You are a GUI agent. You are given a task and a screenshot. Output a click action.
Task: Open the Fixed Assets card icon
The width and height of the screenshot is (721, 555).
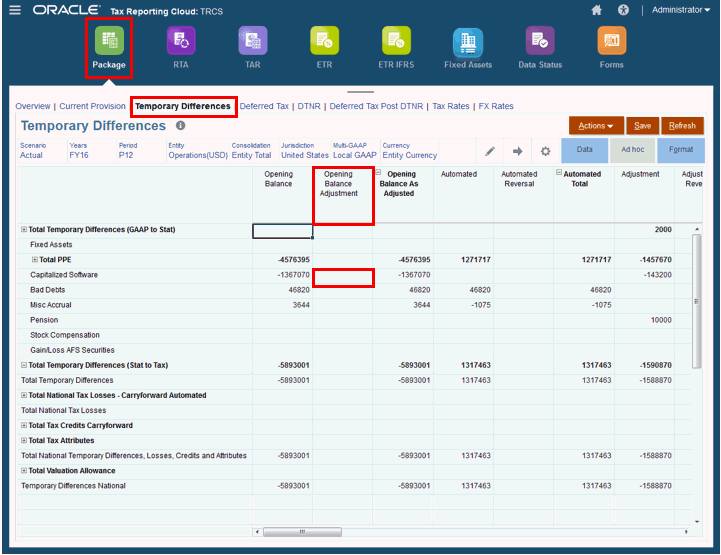click(x=468, y=41)
